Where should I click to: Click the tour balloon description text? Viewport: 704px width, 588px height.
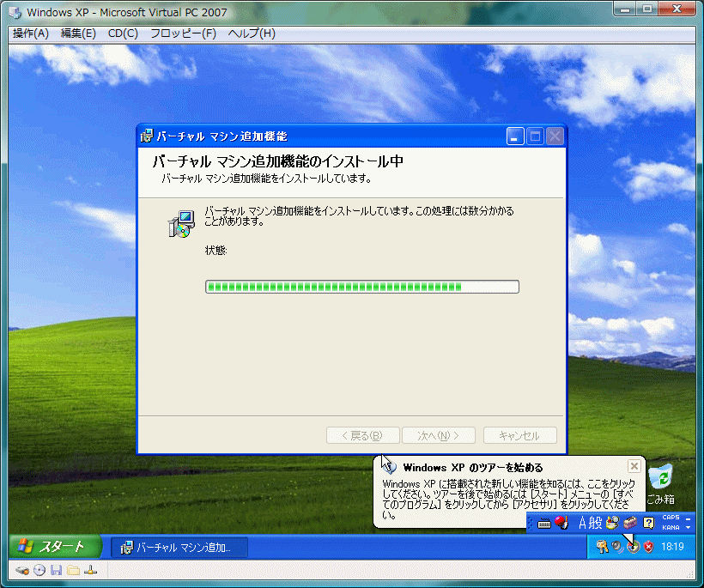pos(509,499)
